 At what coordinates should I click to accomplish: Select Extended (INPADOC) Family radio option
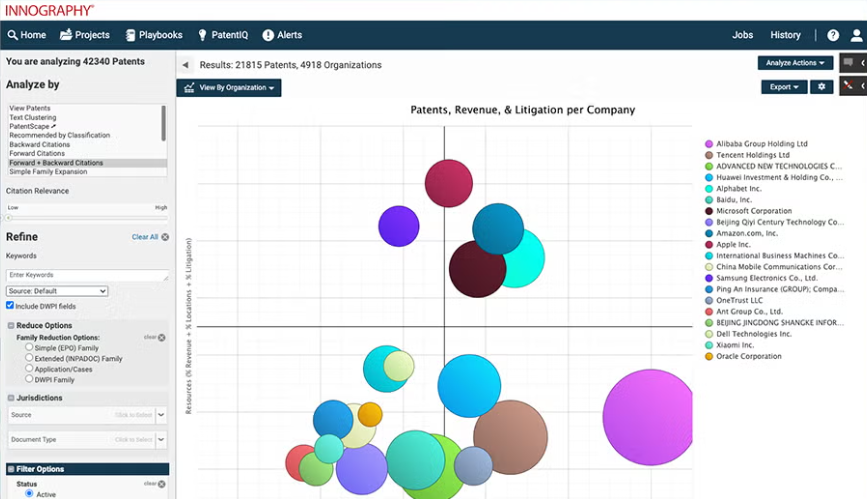(29, 357)
